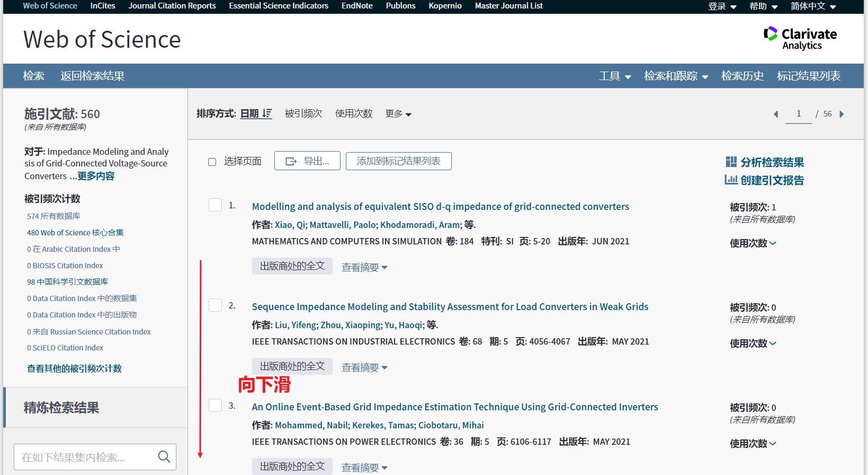Check the box for result 3
This screenshot has width=868, height=475.
pos(215,406)
